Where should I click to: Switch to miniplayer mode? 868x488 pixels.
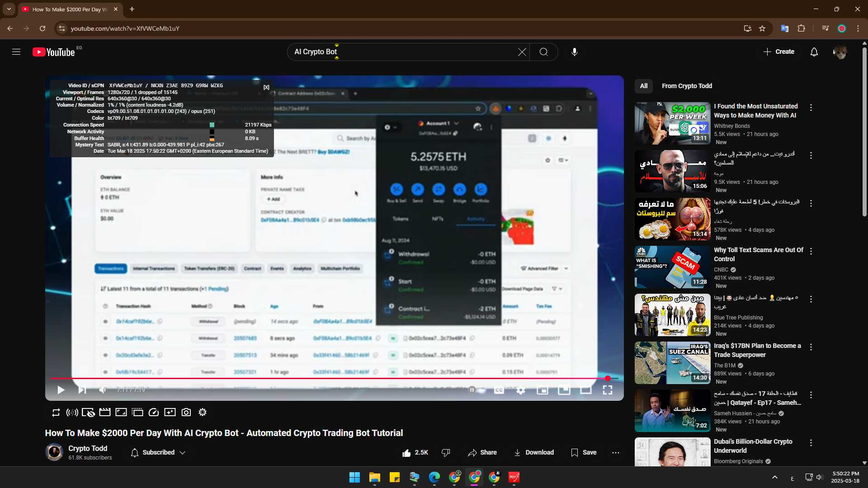pos(542,390)
